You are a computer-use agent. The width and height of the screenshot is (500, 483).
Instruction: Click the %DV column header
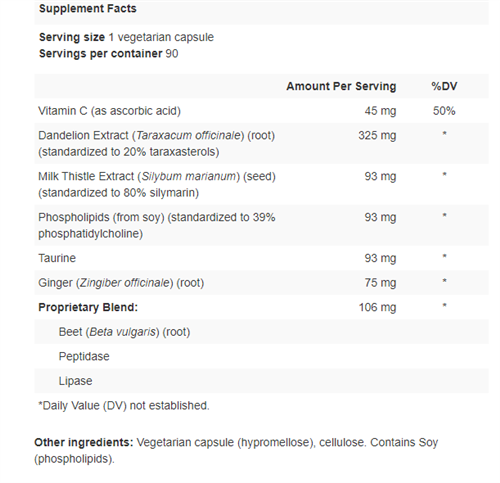click(444, 86)
